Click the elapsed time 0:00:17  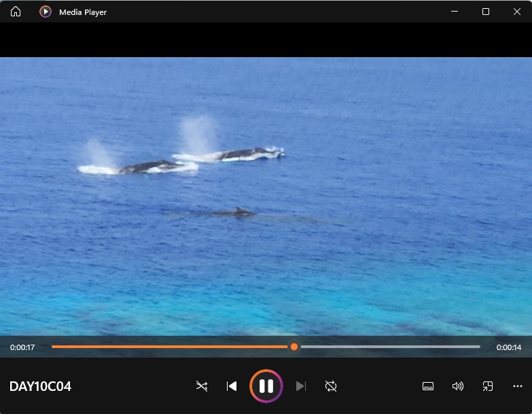(x=22, y=347)
